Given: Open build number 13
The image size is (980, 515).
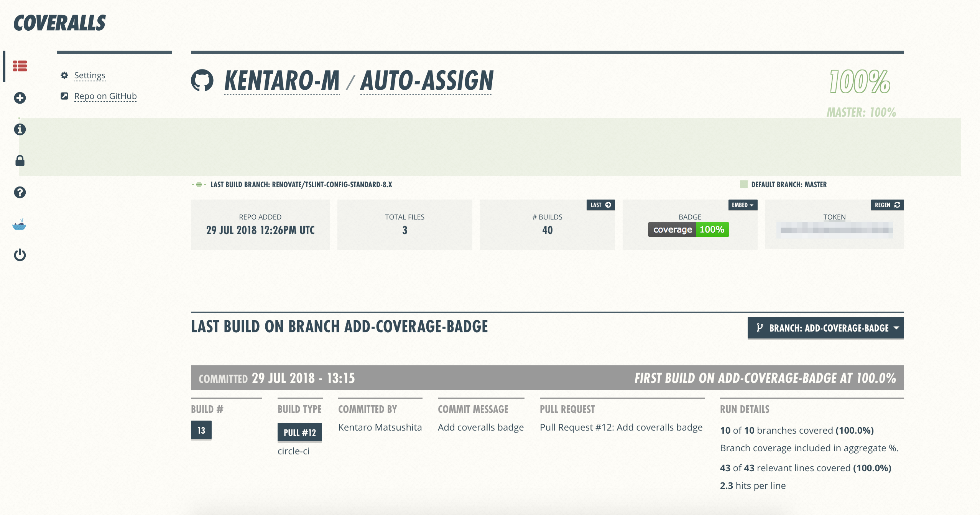Looking at the screenshot, I should (x=201, y=430).
